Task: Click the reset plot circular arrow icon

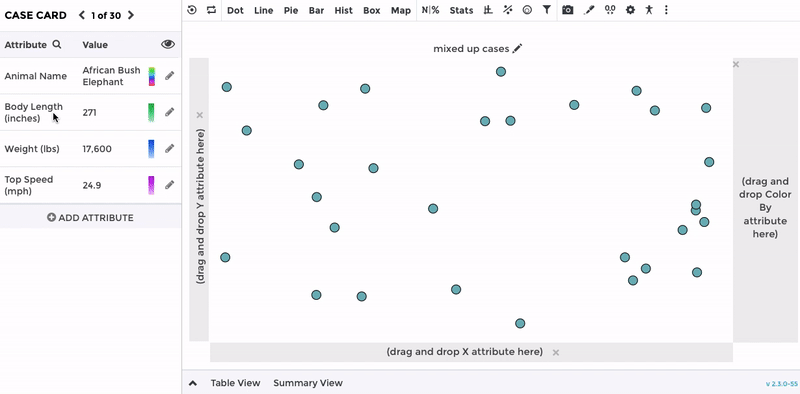Action: tap(192, 10)
